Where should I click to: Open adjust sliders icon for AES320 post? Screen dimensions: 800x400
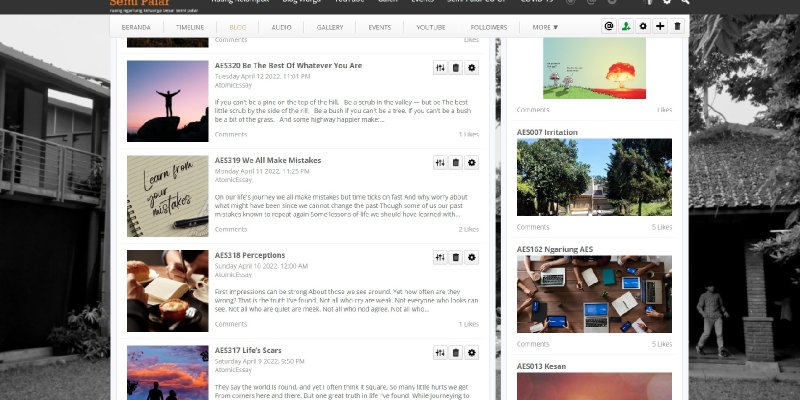(440, 68)
